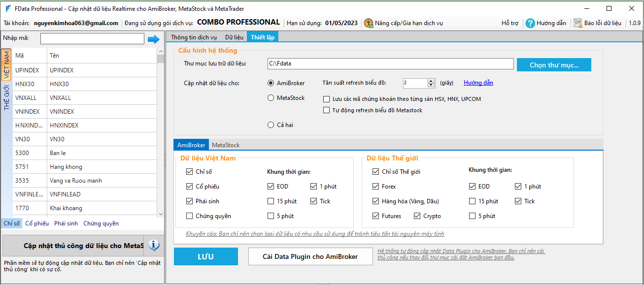Toggle Tự động refresh biểu đồ Metastock
Screen dimensions: 644x285
pyautogui.click(x=326, y=110)
